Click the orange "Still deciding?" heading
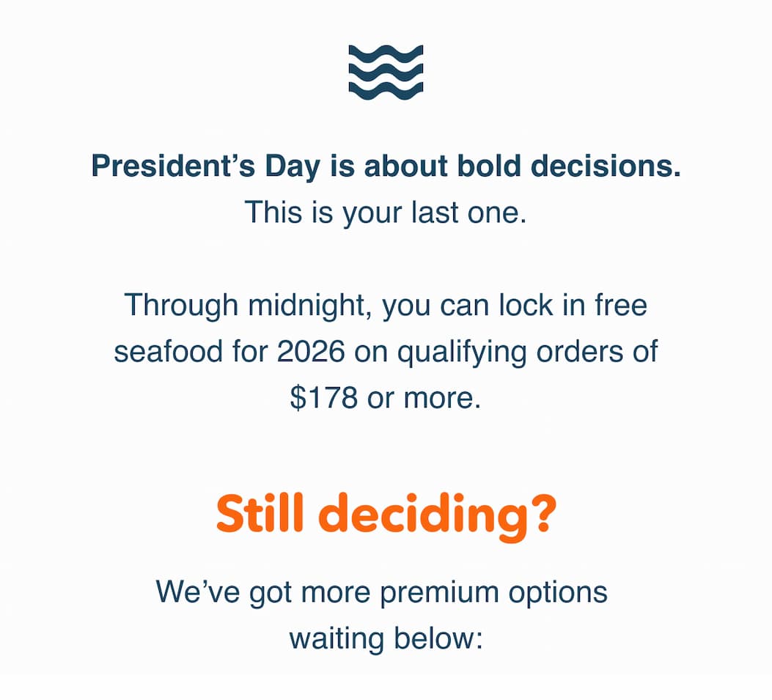The width and height of the screenshot is (772, 700). (x=386, y=516)
